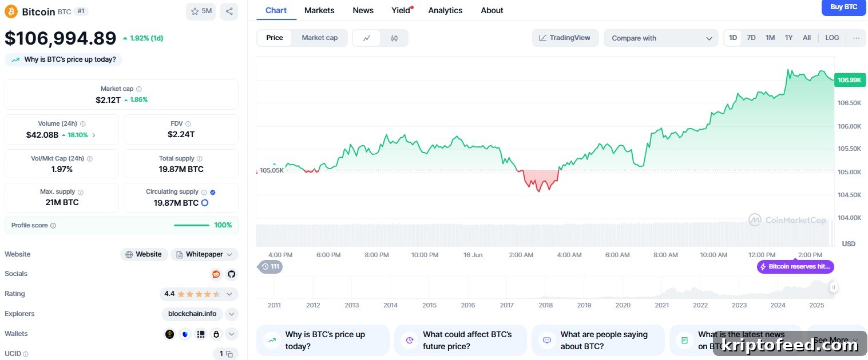Switch to the Markets tab

[319, 10]
